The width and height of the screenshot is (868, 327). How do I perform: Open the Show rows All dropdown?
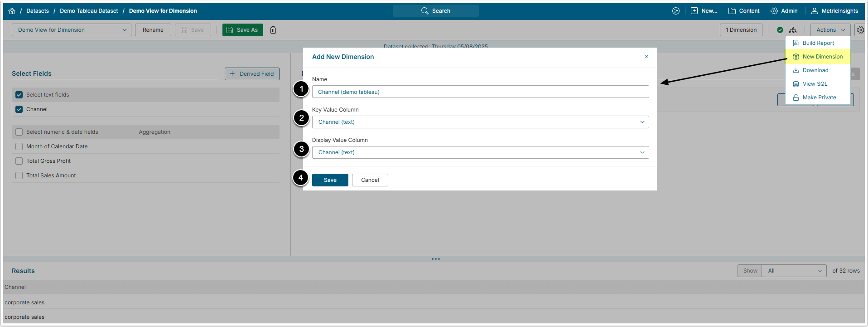click(x=794, y=271)
